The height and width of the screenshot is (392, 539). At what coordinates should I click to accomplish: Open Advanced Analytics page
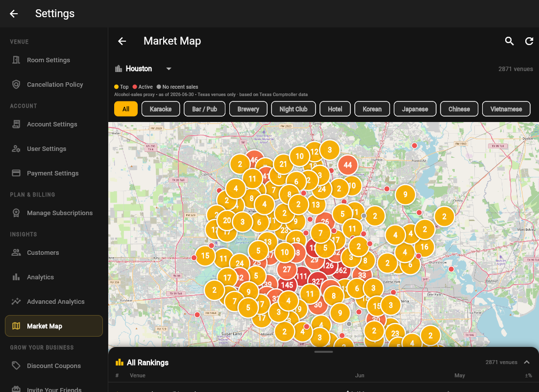(x=54, y=301)
